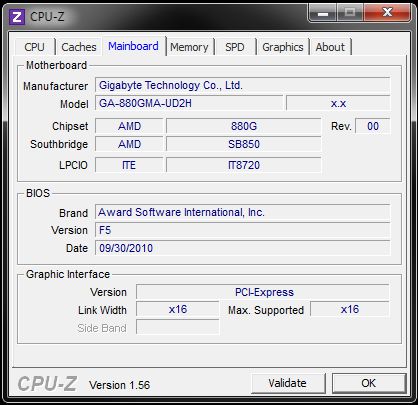Close the CPU-Z window

coord(387,13)
